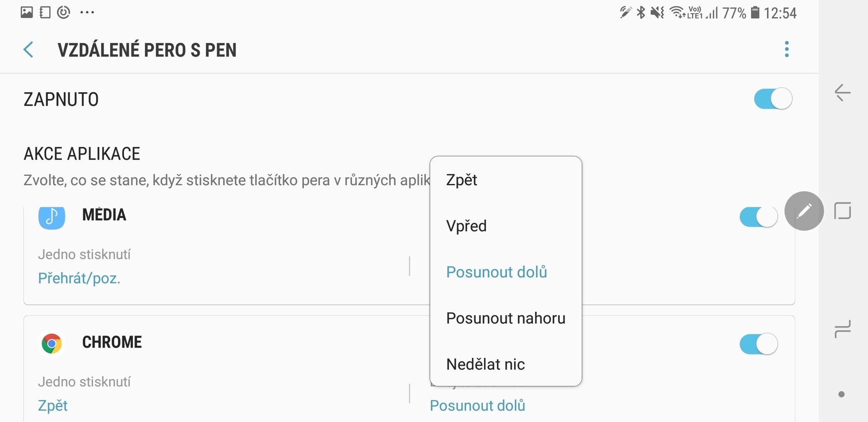Screen dimensions: 868x422
Task: Choose Nedělat nic option
Action: (485, 364)
